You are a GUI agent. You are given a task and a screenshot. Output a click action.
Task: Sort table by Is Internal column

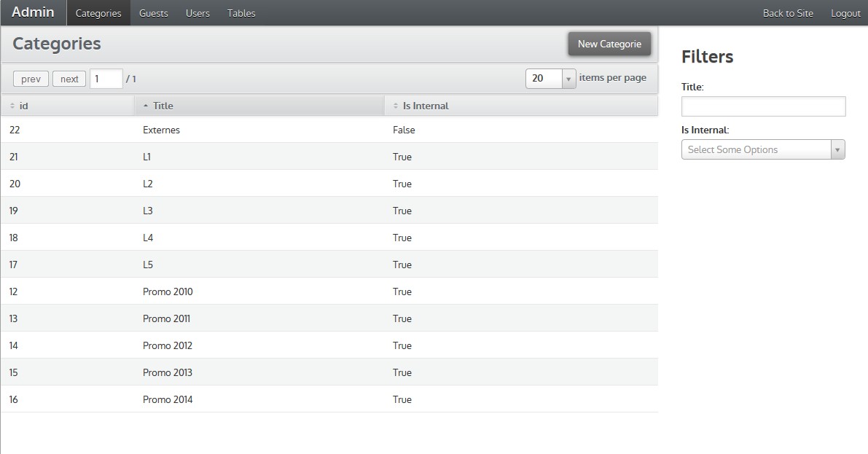[425, 106]
